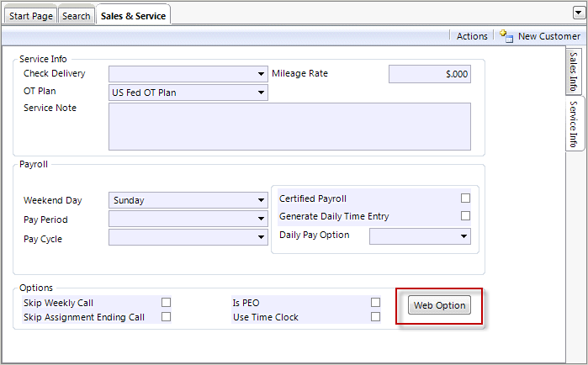Select the Sales & Service tab

(133, 16)
